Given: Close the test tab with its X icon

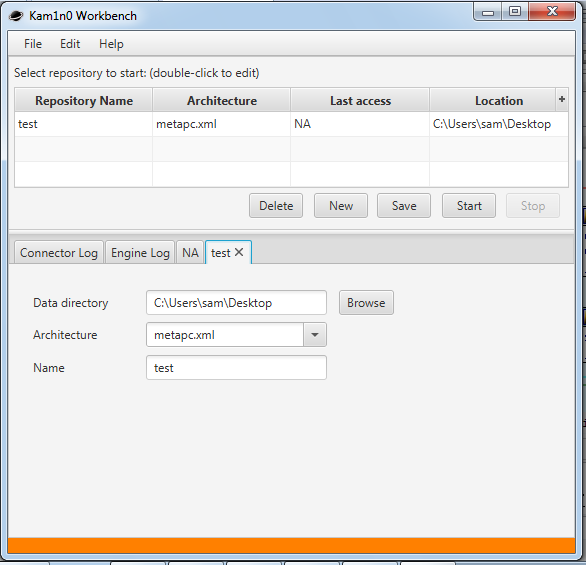Looking at the screenshot, I should [239, 253].
